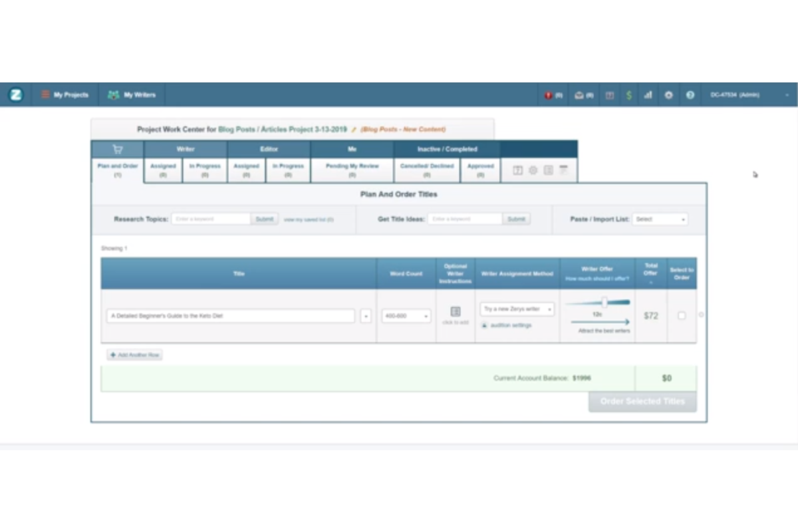The width and height of the screenshot is (798, 532).
Task: Open the Paste / Import List dropdown
Action: pos(660,219)
